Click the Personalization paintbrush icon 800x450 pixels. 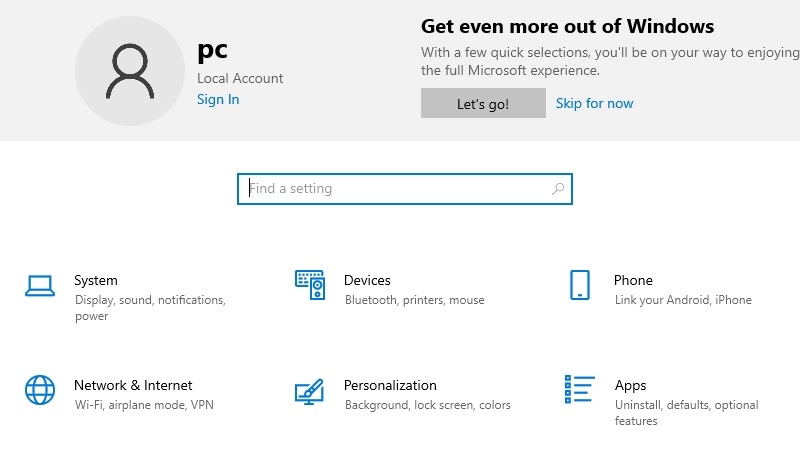pyautogui.click(x=309, y=390)
